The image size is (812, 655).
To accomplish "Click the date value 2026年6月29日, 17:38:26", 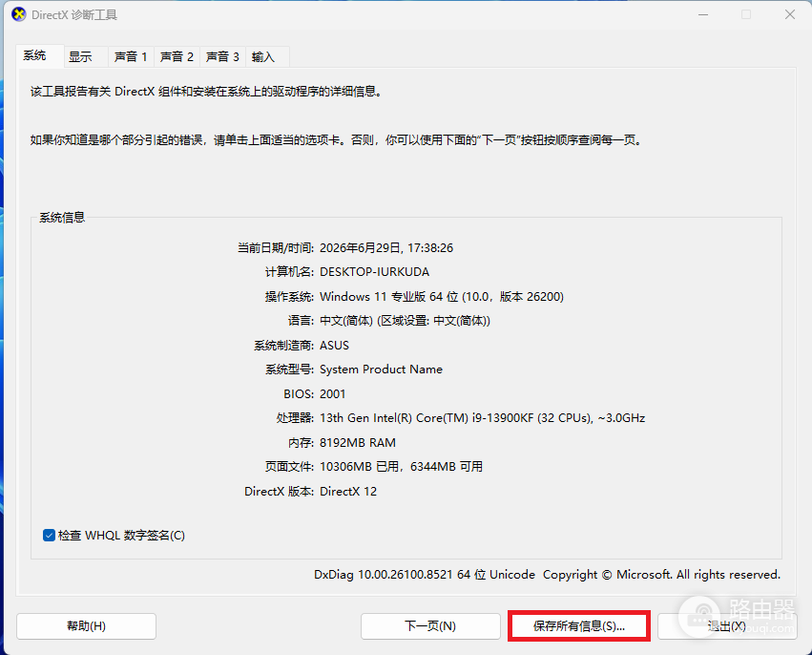I will [386, 247].
